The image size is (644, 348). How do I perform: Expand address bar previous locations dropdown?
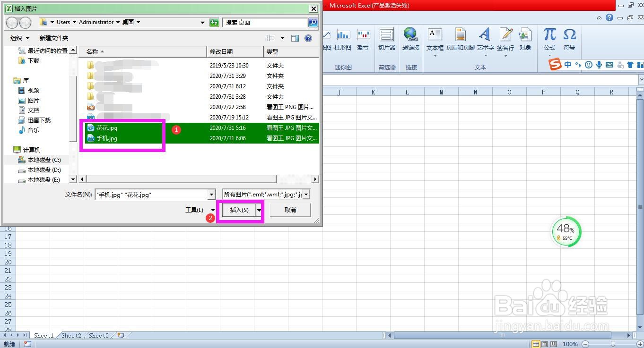click(203, 22)
